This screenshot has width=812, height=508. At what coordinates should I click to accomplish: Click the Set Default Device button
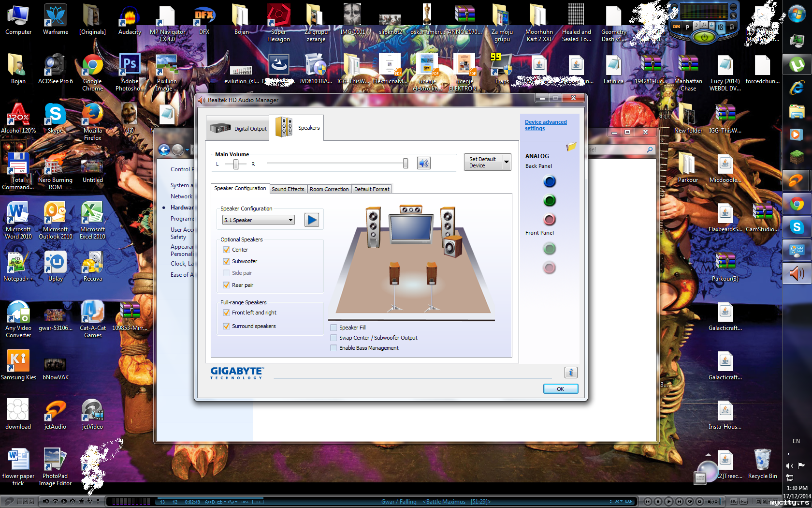tap(483, 162)
